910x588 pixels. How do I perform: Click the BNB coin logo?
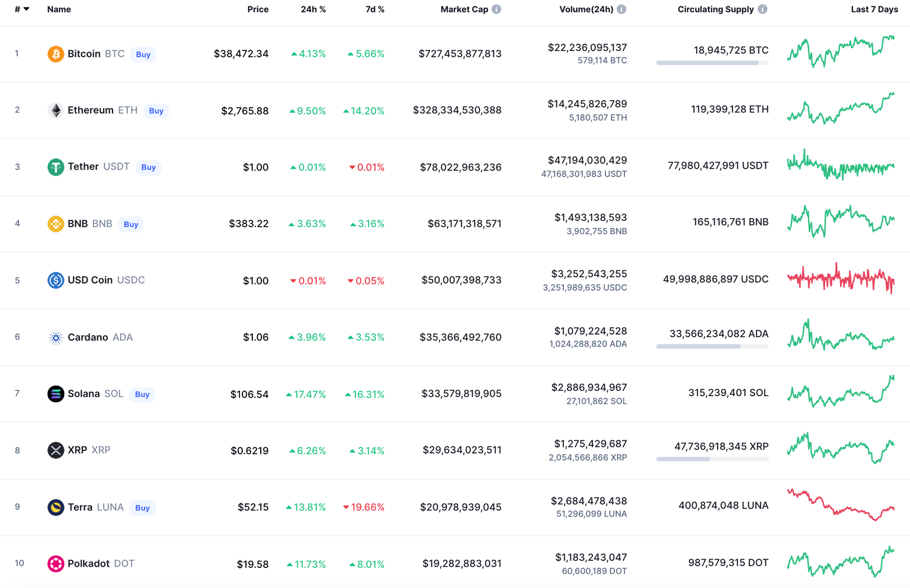point(55,223)
